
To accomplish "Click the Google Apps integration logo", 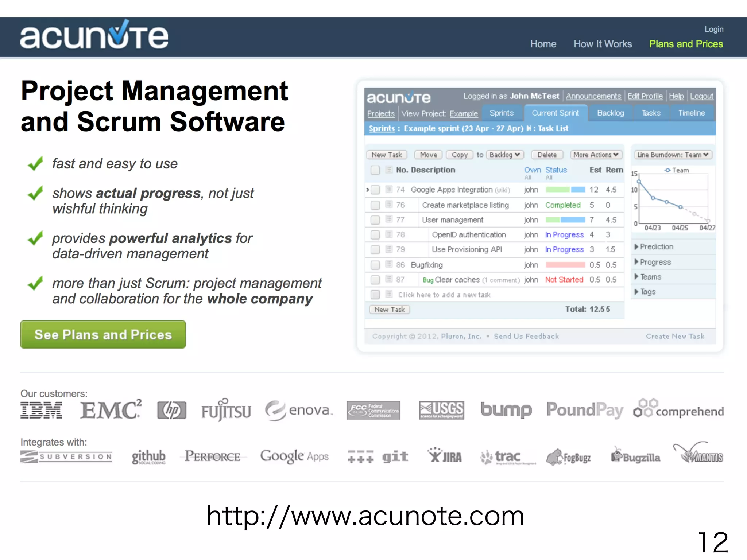I will click(294, 456).
